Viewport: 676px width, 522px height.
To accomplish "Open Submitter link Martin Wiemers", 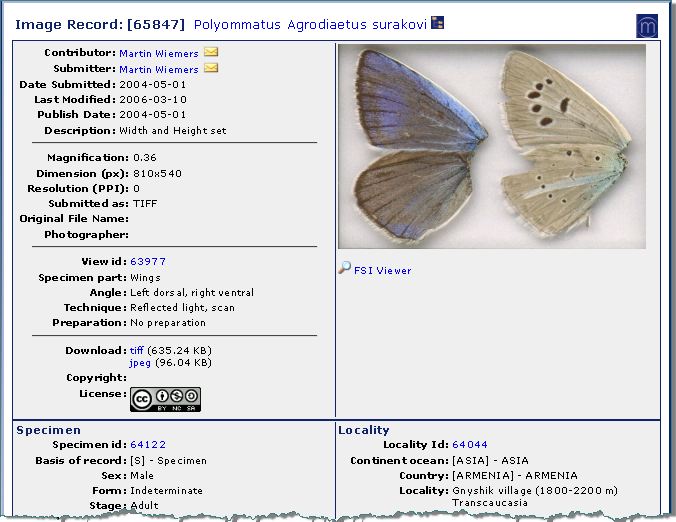I will [x=158, y=70].
